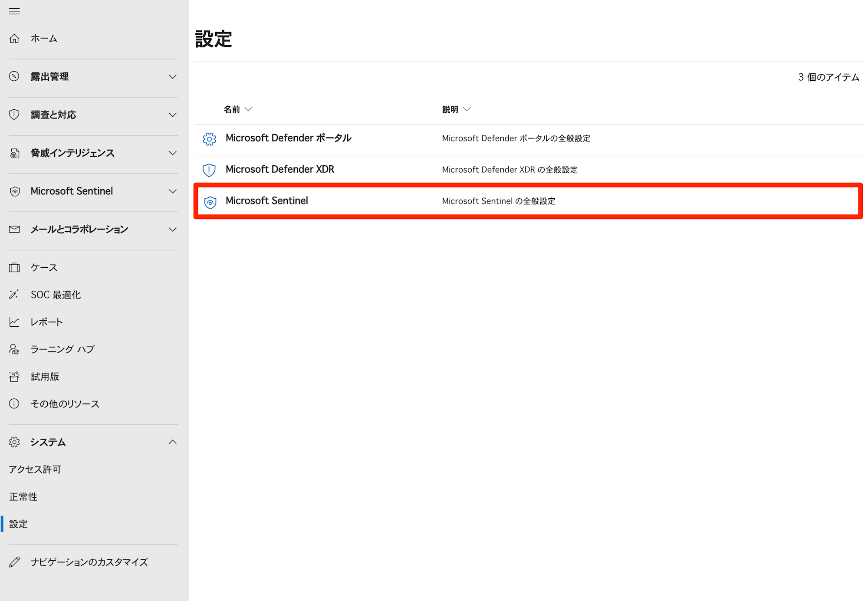868x601 pixels.
Task: Click the 脅威インテリジェンス icon
Action: 15,153
